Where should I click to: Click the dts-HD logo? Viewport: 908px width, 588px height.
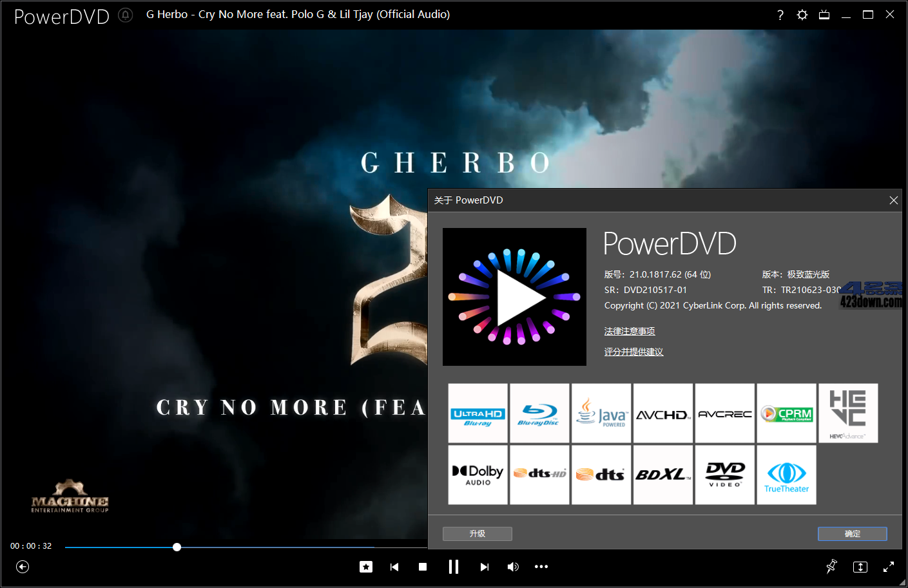539,475
